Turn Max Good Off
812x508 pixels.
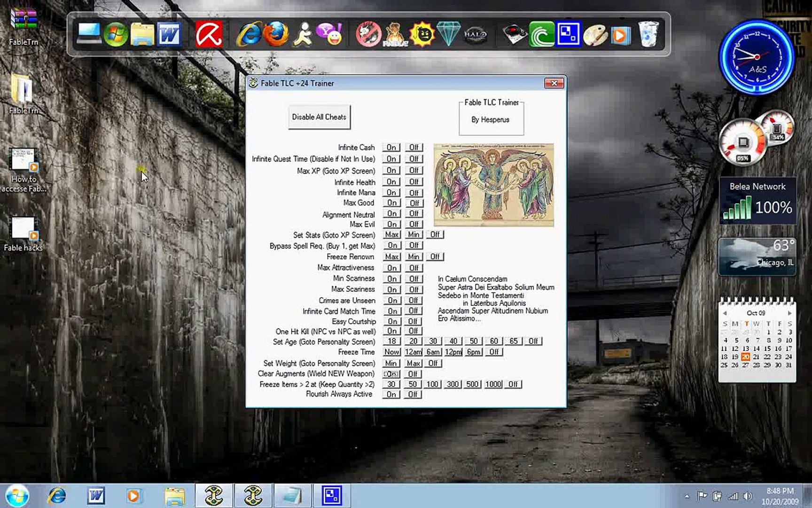pos(414,203)
